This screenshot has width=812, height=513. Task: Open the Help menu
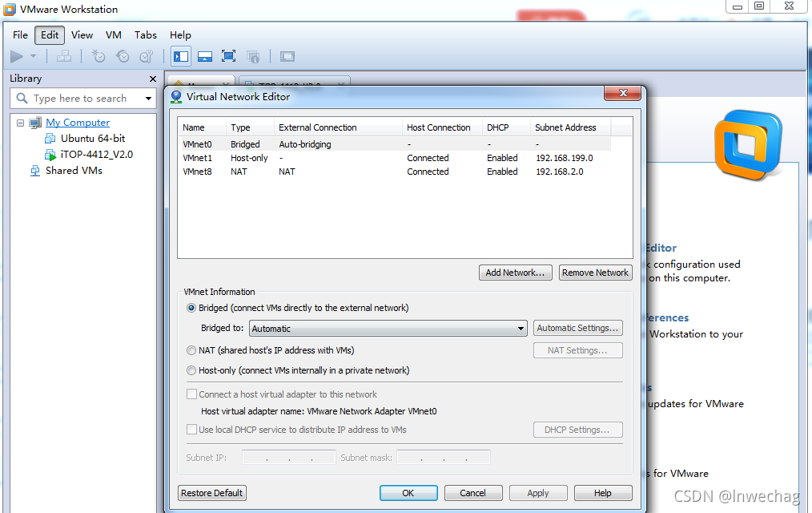180,34
